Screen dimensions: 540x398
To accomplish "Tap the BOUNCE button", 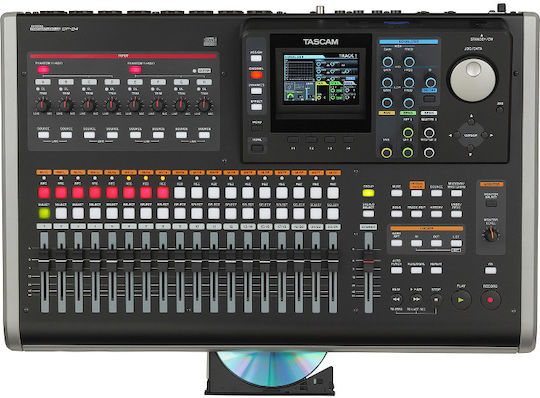I will [436, 193].
